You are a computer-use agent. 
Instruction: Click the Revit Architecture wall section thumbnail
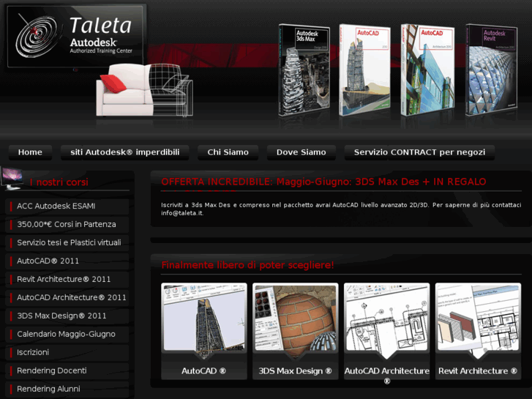(478, 318)
